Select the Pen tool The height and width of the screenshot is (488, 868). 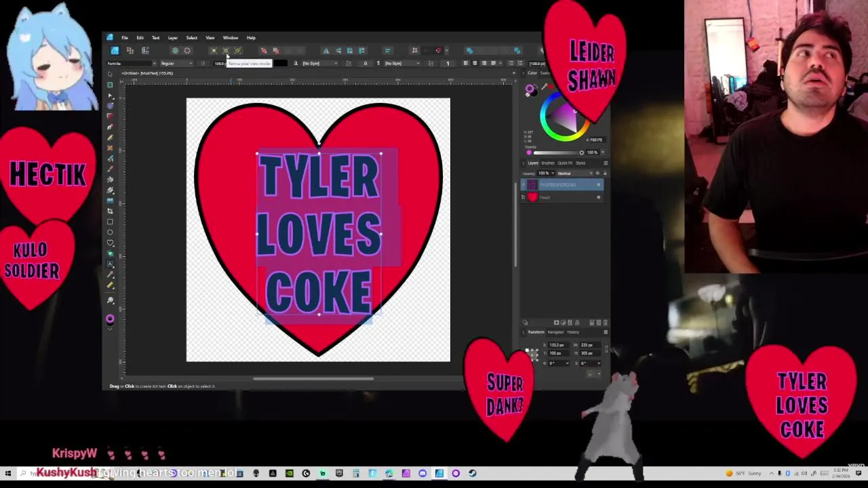pyautogui.click(x=110, y=127)
